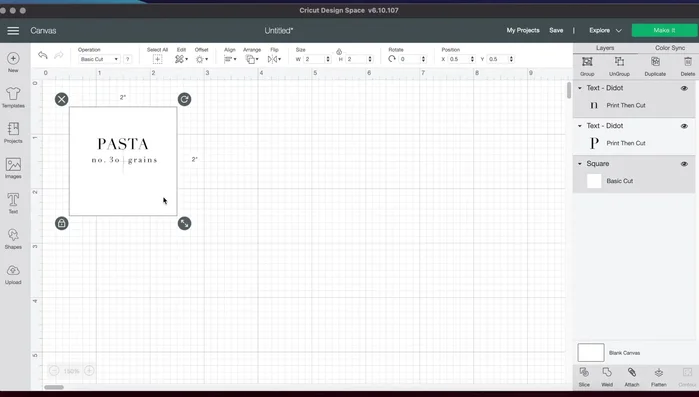699x397 pixels.
Task: Click the delete X handle on the square
Action: (62, 99)
